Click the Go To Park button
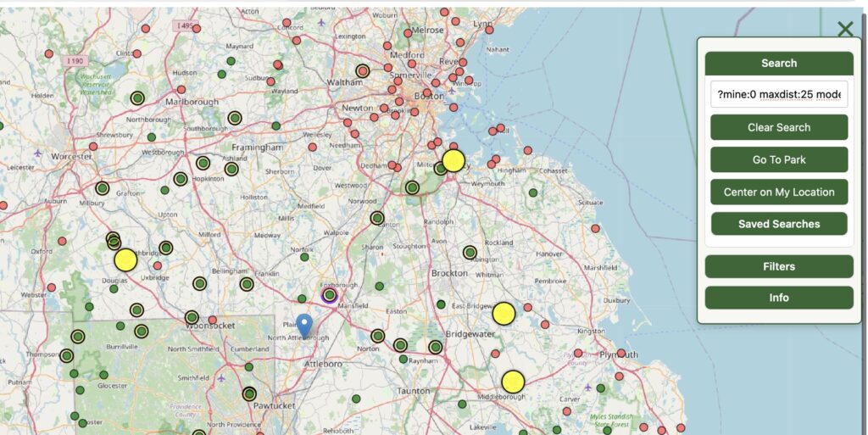Screen dimensions: 868x435 tap(779, 159)
